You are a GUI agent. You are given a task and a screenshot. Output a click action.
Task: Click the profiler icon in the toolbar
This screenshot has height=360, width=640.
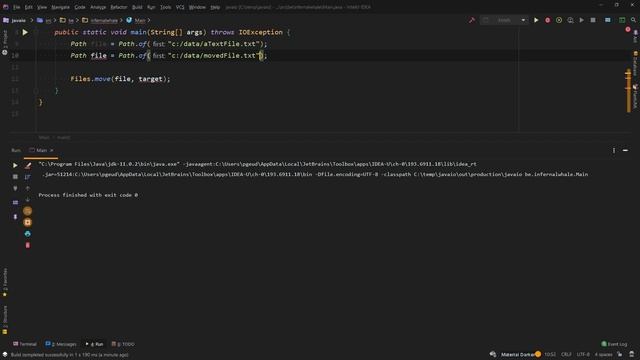(x=570, y=20)
